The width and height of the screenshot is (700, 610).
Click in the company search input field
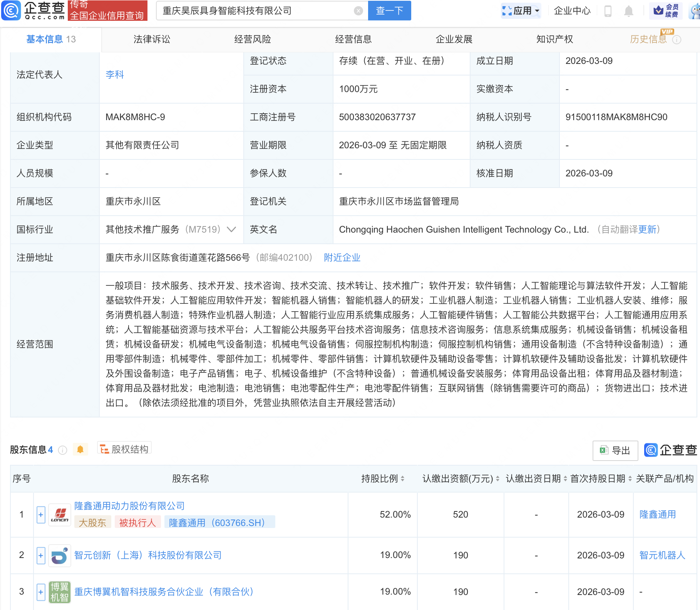pos(254,11)
